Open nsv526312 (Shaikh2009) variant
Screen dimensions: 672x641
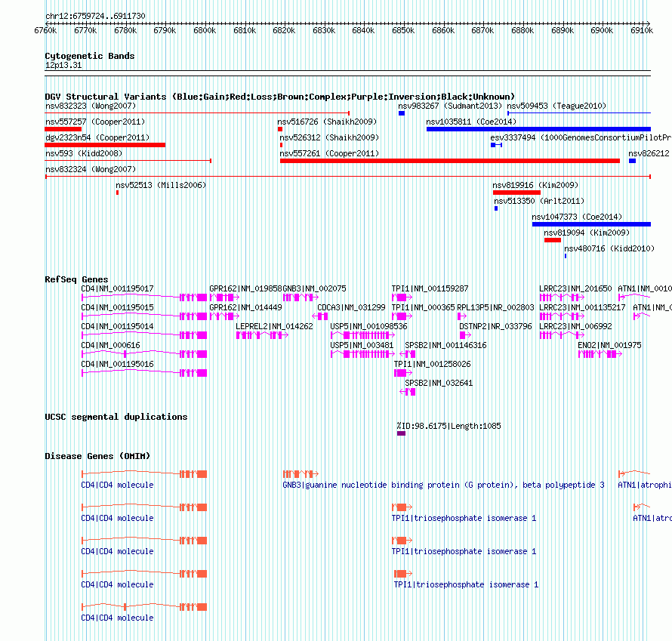(x=329, y=137)
